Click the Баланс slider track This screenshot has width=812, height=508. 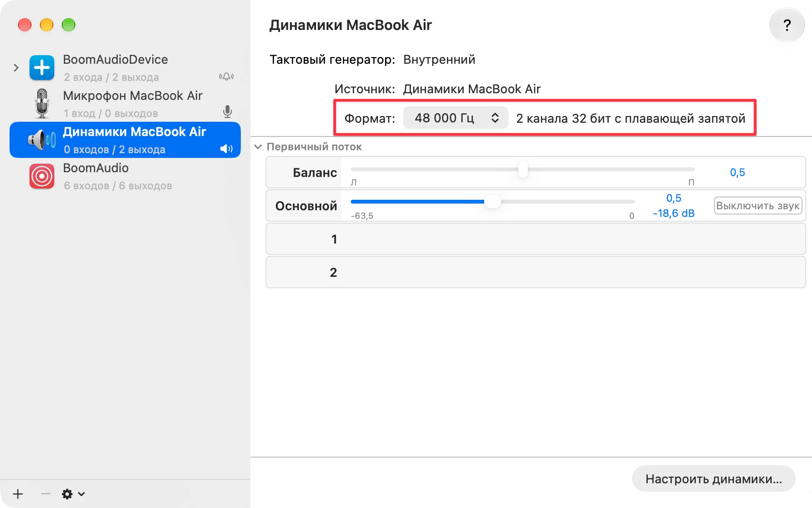(523, 169)
